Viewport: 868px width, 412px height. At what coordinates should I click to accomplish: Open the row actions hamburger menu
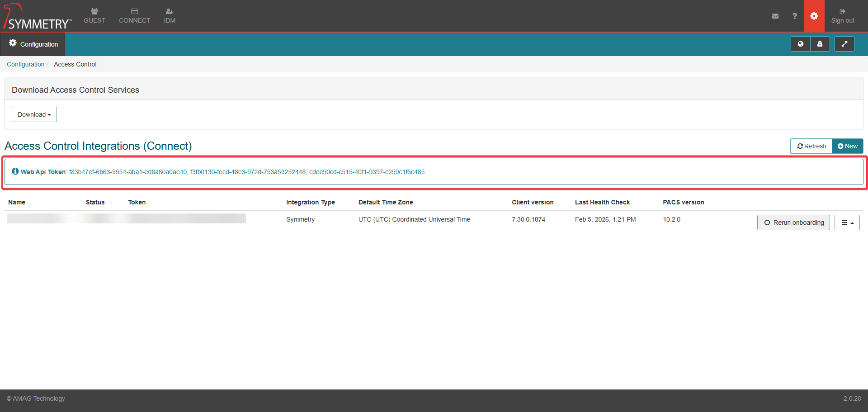847,223
